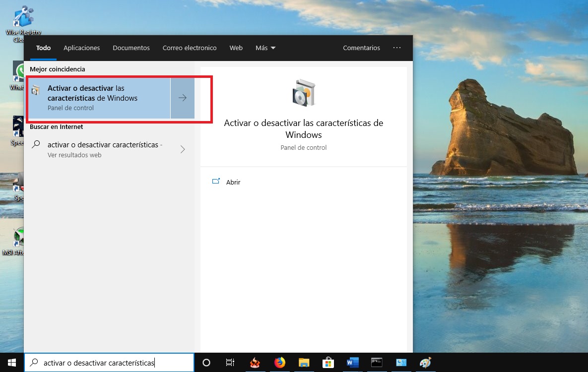The height and width of the screenshot is (372, 588).
Task: Open the Comentarios feedback link
Action: pyautogui.click(x=361, y=48)
